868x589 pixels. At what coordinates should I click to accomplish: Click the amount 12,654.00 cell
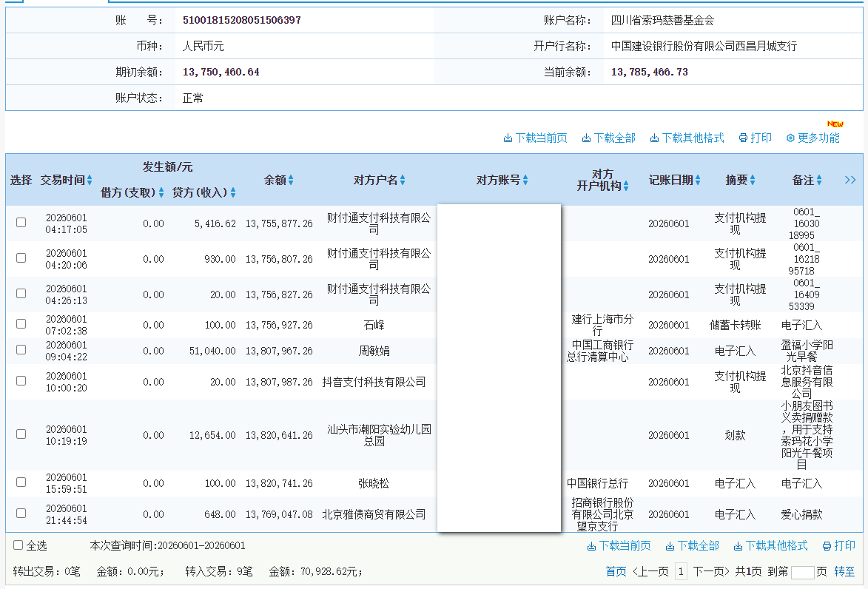click(x=212, y=436)
